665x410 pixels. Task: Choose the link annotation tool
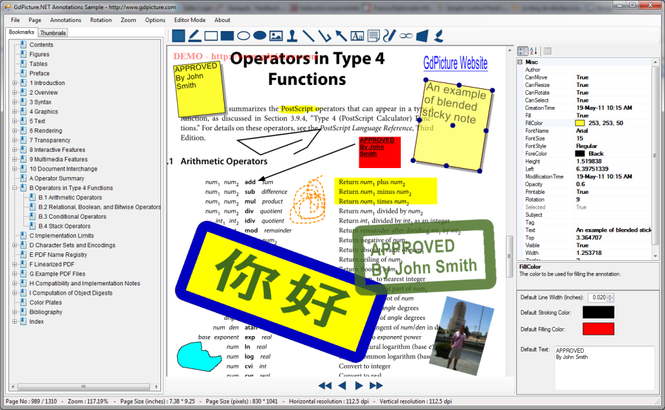(406, 36)
